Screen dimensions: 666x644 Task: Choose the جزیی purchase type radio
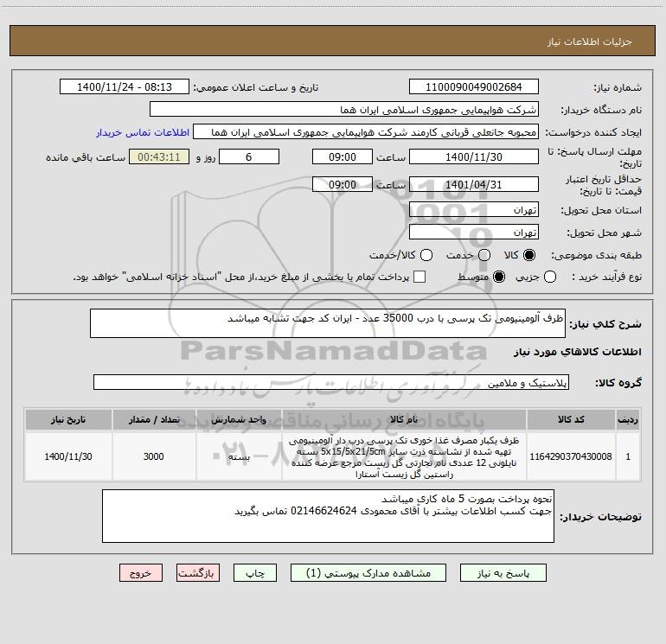coord(550,277)
